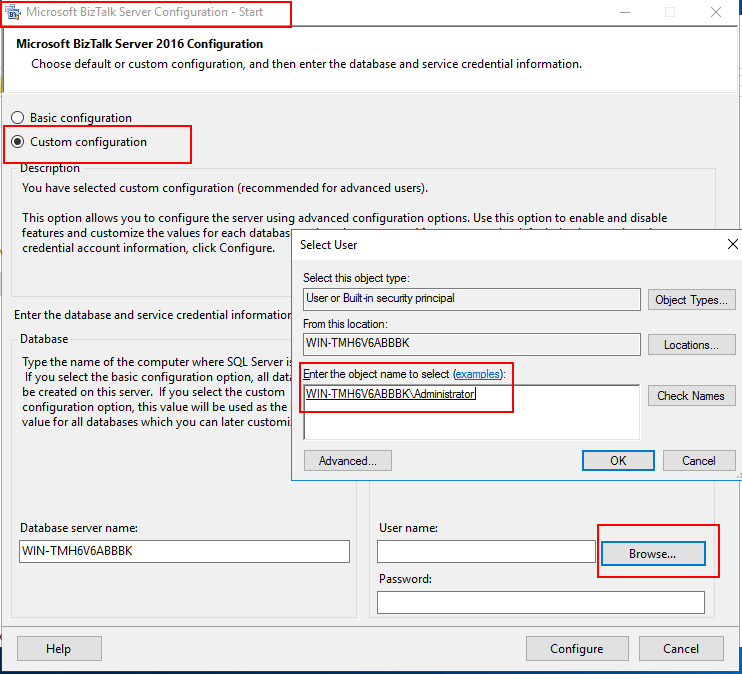Minimize the BizTalk Configuration window
Image resolution: width=742 pixels, height=674 pixels.
(x=625, y=12)
